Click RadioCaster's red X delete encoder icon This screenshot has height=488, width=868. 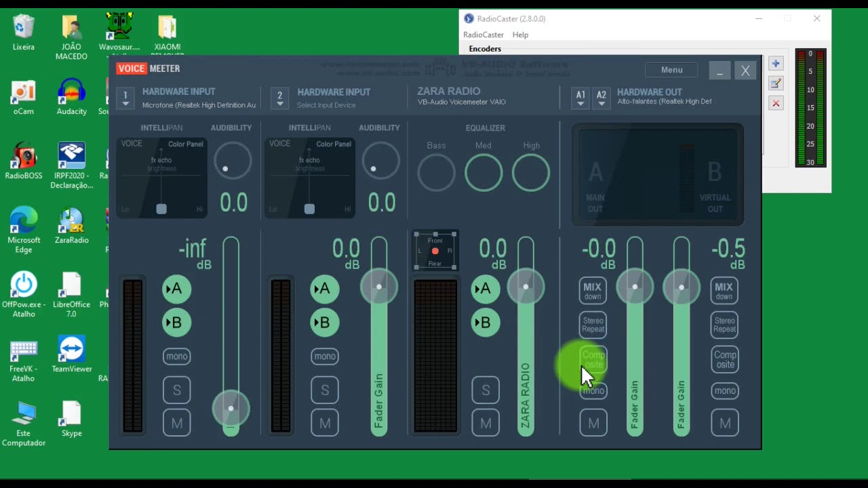point(776,103)
